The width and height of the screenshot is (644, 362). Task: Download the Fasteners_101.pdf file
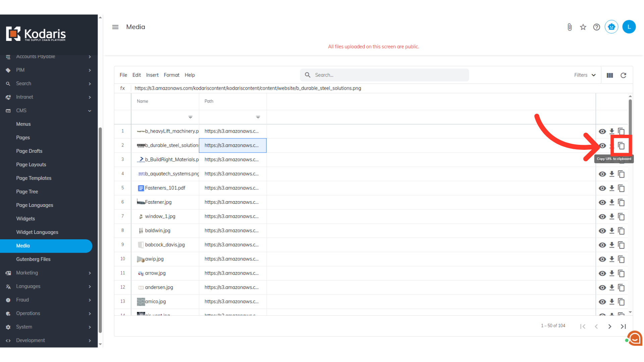point(612,188)
